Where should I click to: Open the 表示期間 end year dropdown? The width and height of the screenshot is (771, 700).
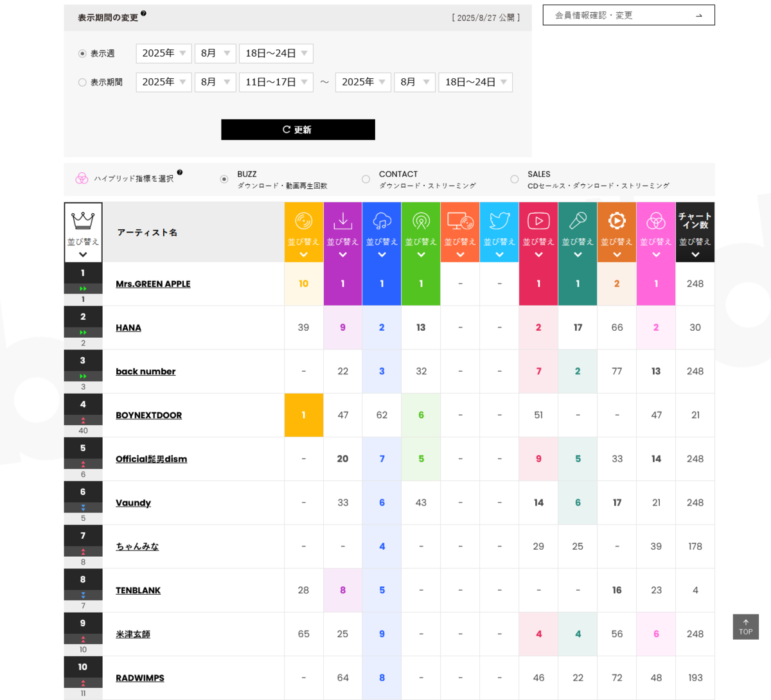click(x=363, y=82)
